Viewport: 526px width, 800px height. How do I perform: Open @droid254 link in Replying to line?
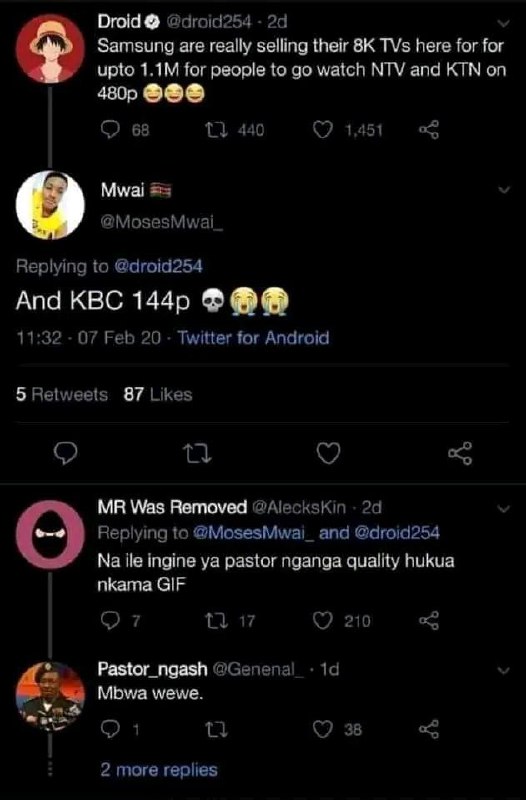click(x=158, y=266)
